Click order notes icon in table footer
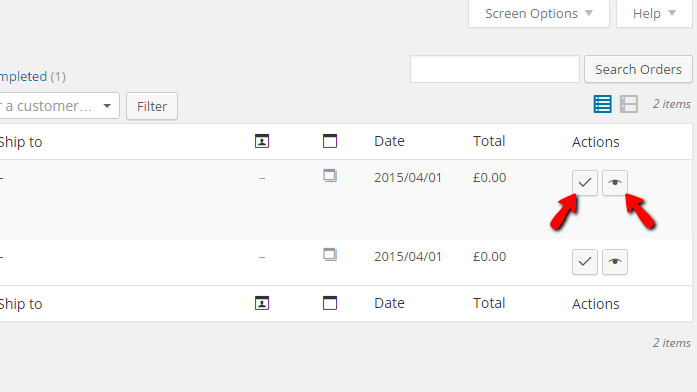 click(x=330, y=304)
